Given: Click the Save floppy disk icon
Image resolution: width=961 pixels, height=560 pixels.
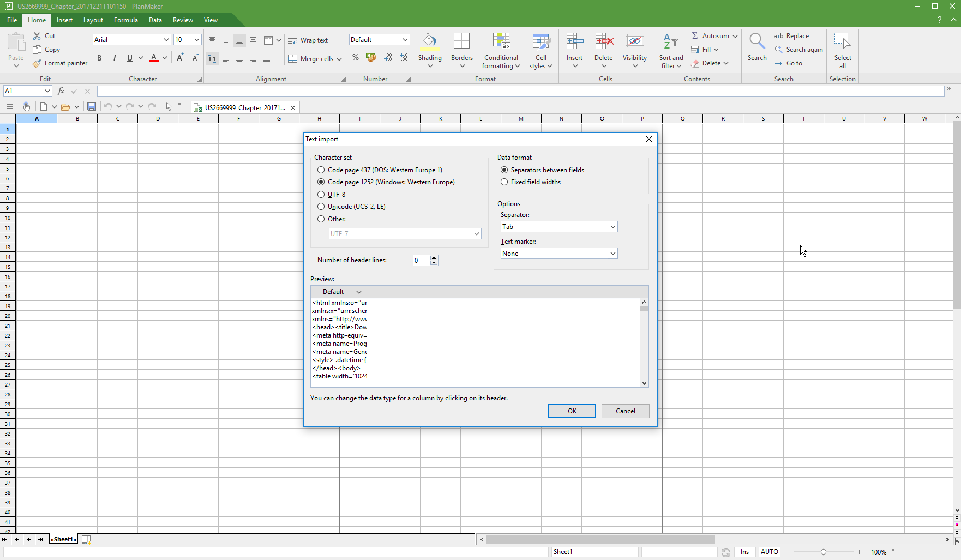Looking at the screenshot, I should [x=92, y=107].
